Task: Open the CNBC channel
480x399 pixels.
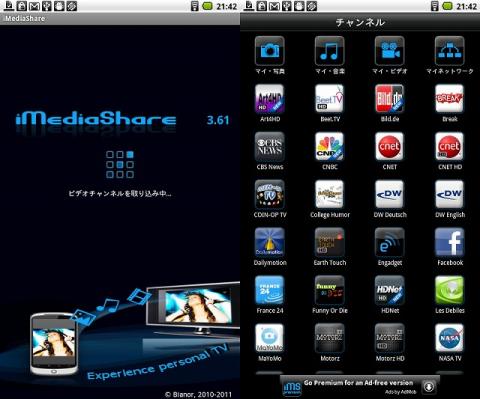Action: coord(330,147)
